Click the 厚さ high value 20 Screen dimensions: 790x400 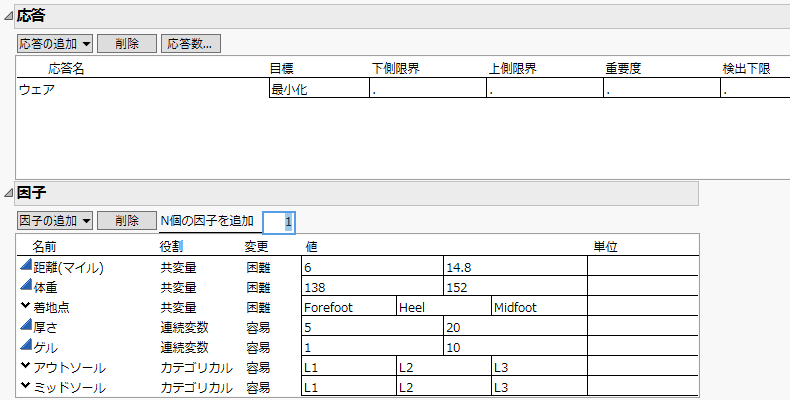[x=515, y=326]
